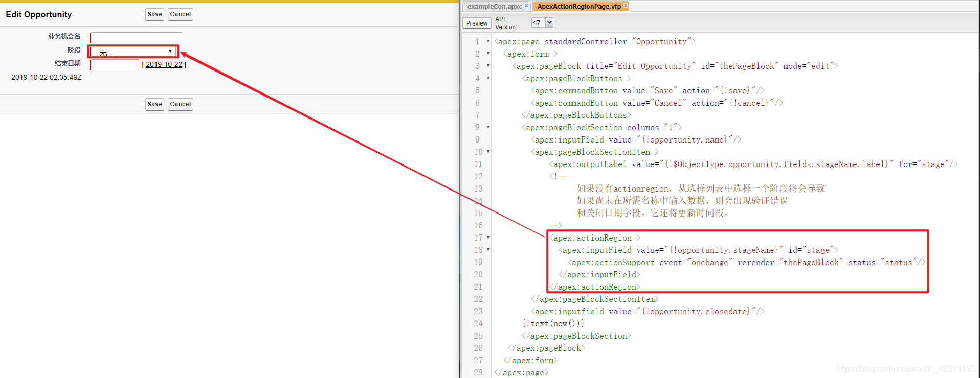Image resolution: width=980 pixels, height=378 pixels.
Task: Click line number 19 in gutter
Action: click(x=478, y=262)
